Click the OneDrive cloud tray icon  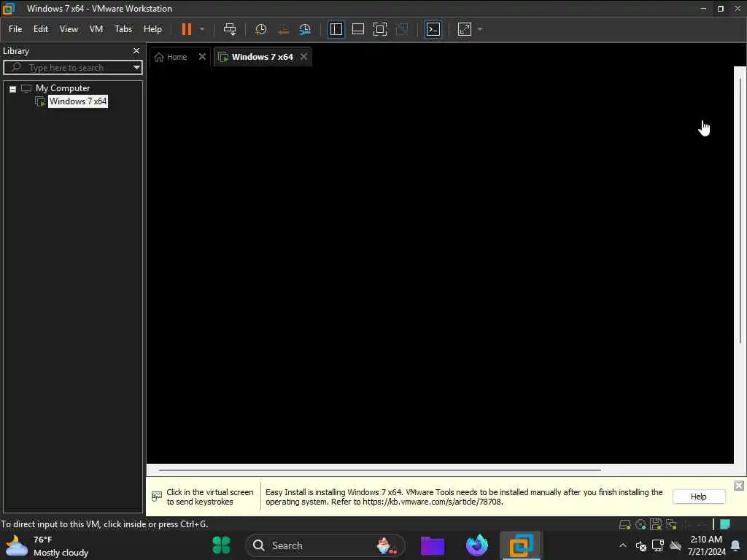coord(675,545)
